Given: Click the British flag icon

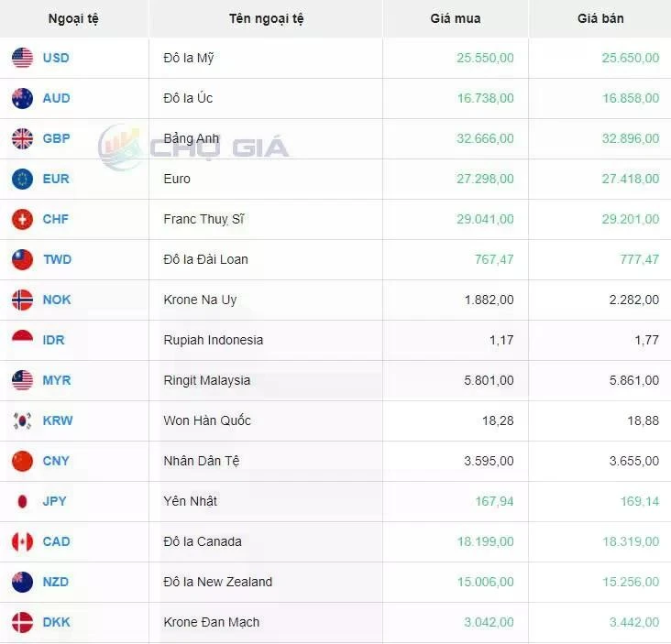Looking at the screenshot, I should (23, 138).
